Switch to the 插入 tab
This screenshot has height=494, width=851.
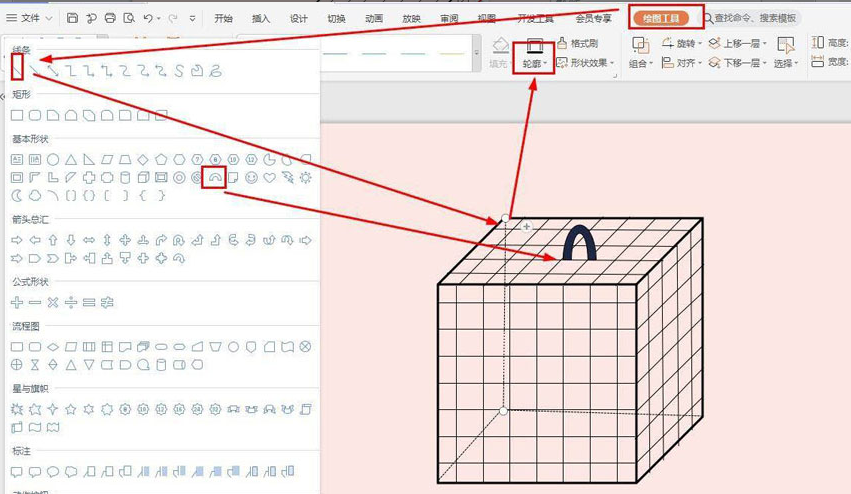(x=261, y=18)
